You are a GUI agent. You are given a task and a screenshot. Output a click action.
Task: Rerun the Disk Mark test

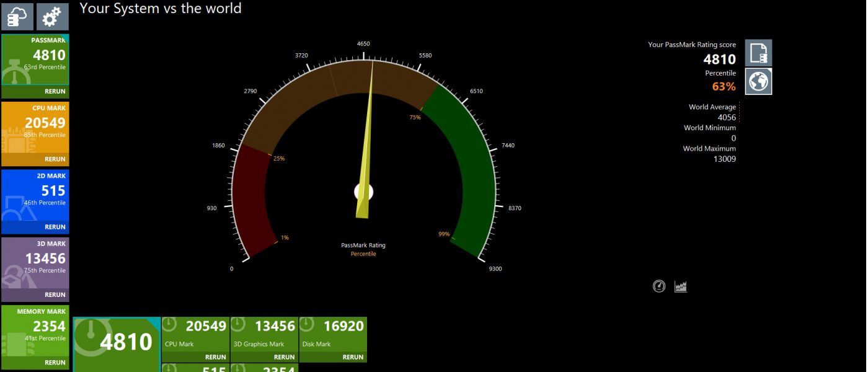coord(353,357)
